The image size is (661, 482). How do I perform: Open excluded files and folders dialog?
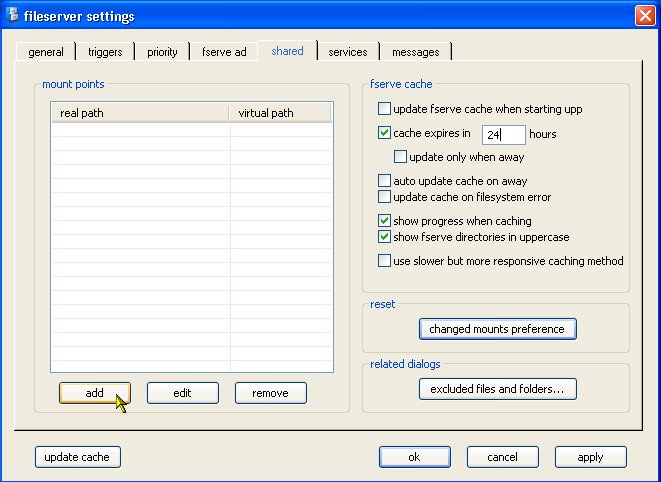(497, 389)
